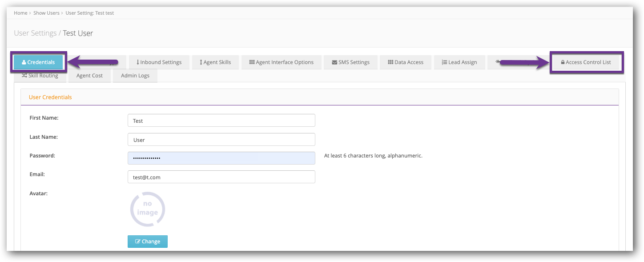View the Admin Logs tab
The height and width of the screenshot is (262, 644).
click(135, 76)
